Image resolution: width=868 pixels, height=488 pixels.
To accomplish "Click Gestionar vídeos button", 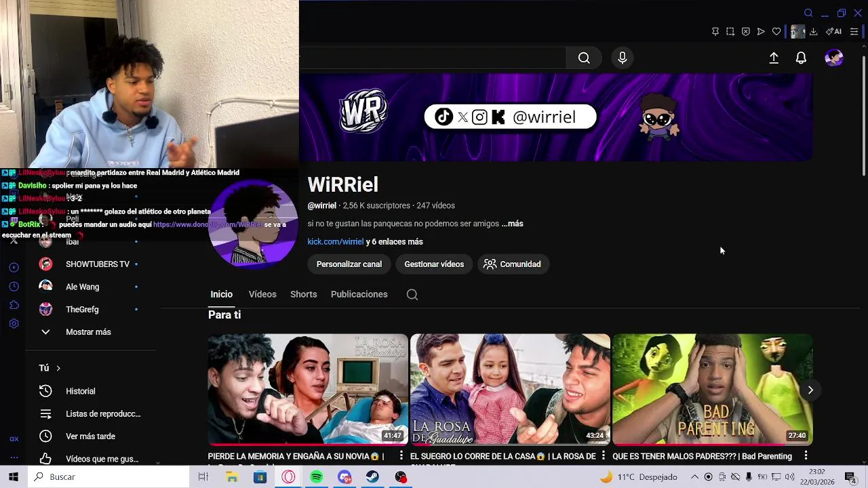I will tap(434, 264).
